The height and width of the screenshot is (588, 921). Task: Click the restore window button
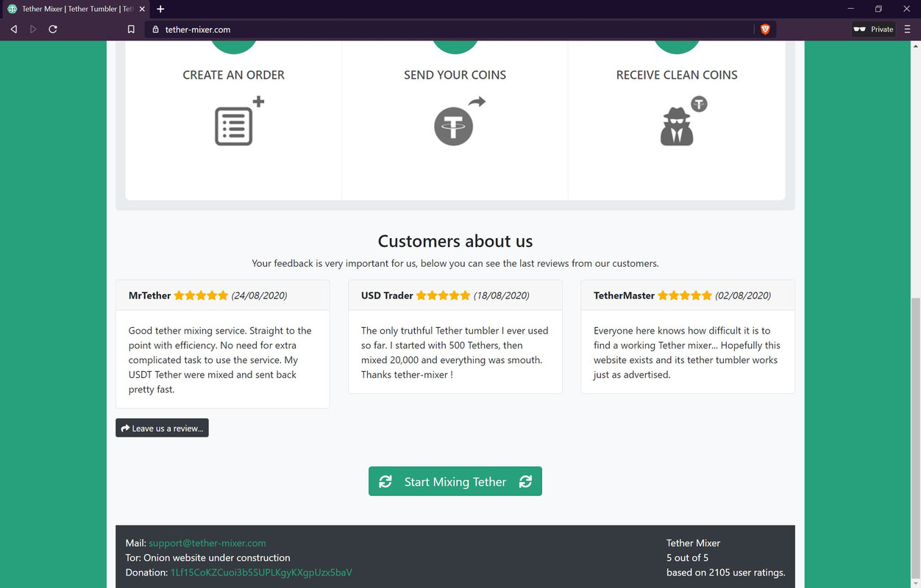878,9
